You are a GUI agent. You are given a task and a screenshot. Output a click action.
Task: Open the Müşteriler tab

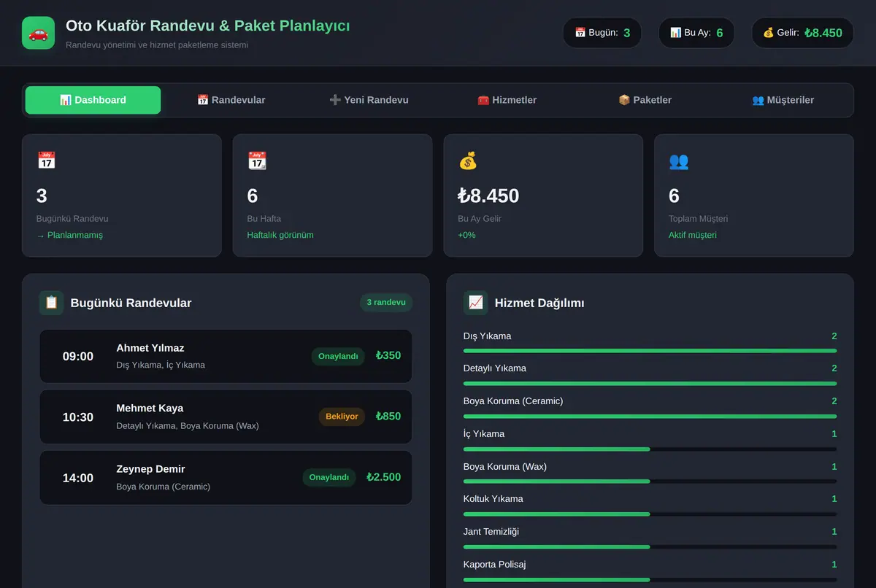pyautogui.click(x=783, y=100)
